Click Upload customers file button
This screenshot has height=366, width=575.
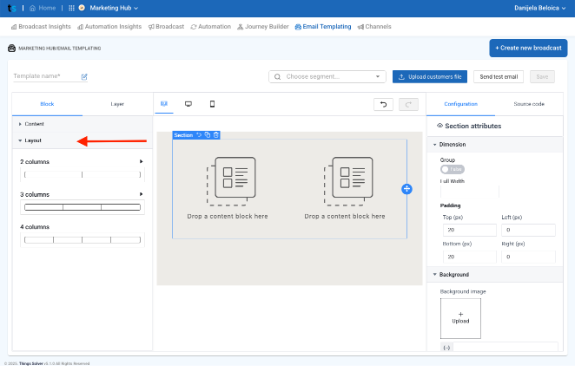tap(430, 77)
